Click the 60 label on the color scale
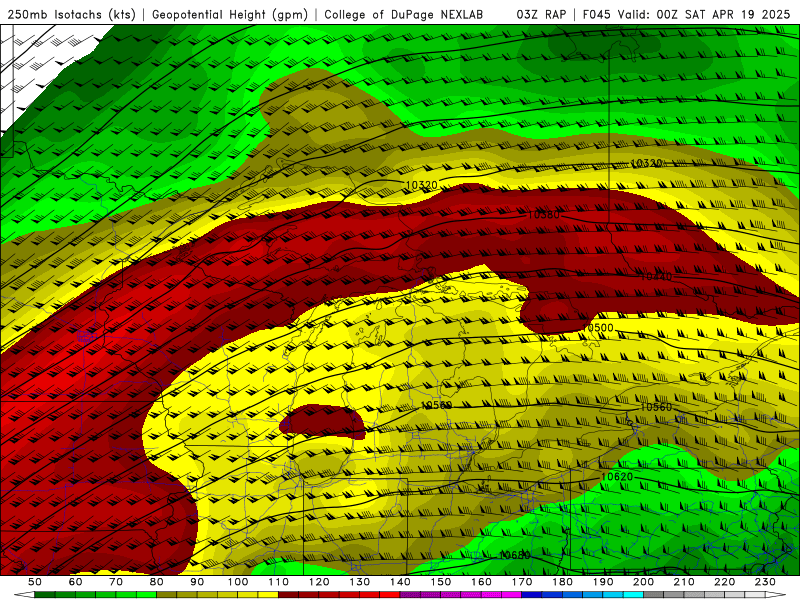The image size is (800, 600). pyautogui.click(x=75, y=582)
